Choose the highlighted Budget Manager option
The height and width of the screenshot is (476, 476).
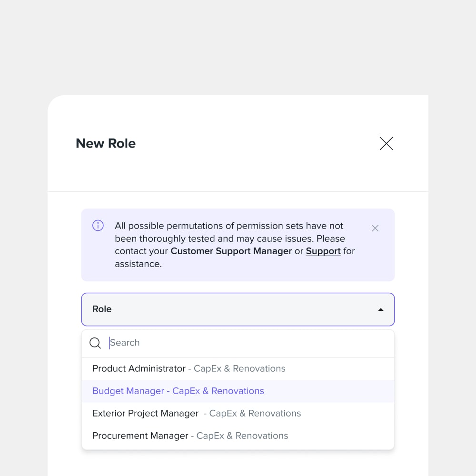[238, 391]
